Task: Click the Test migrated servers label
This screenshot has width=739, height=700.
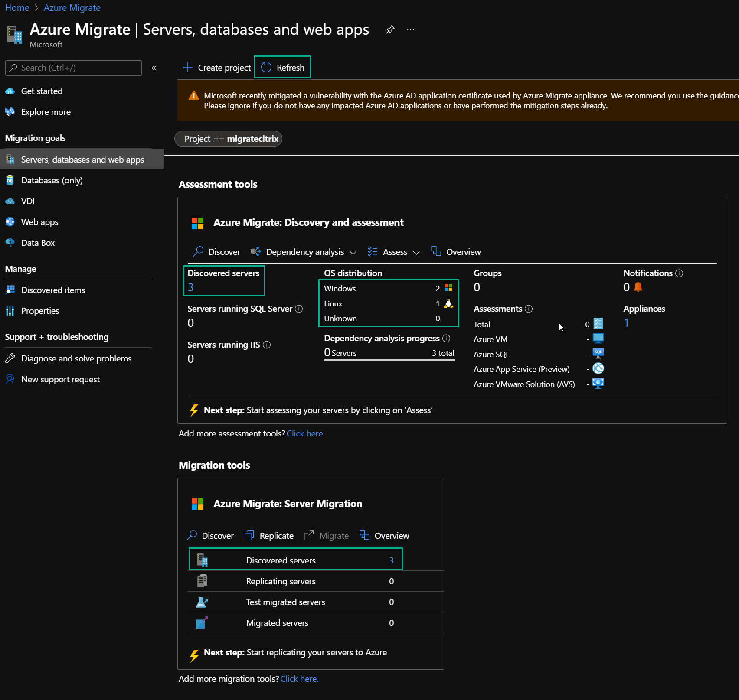Action: coord(285,602)
